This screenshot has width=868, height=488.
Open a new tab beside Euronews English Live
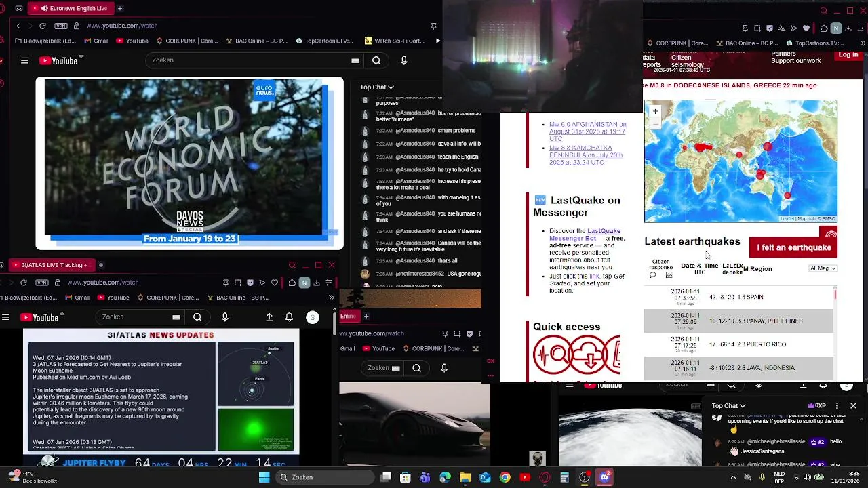pos(120,8)
